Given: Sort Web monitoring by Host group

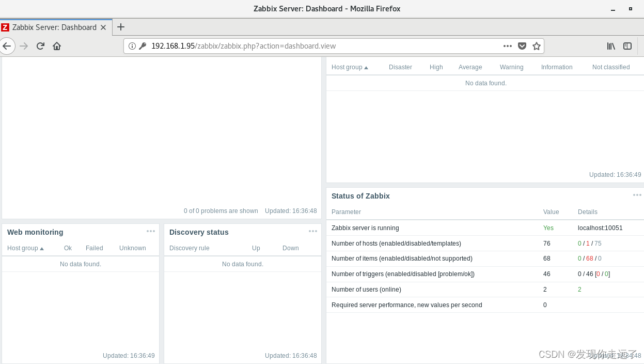Looking at the screenshot, I should (25, 248).
